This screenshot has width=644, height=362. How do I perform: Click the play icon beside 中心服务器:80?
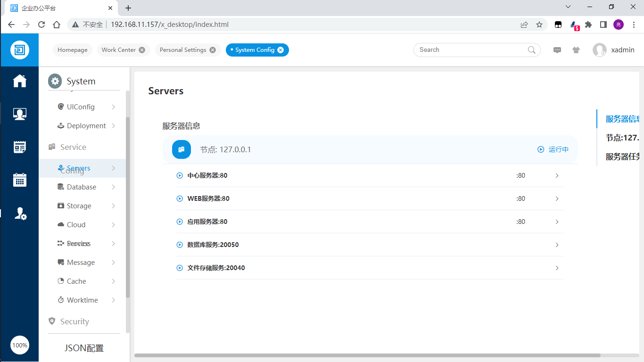[180, 175]
